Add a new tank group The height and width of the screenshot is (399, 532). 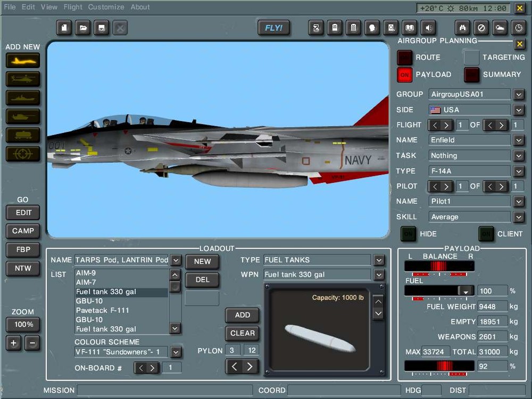pyautogui.click(x=22, y=117)
